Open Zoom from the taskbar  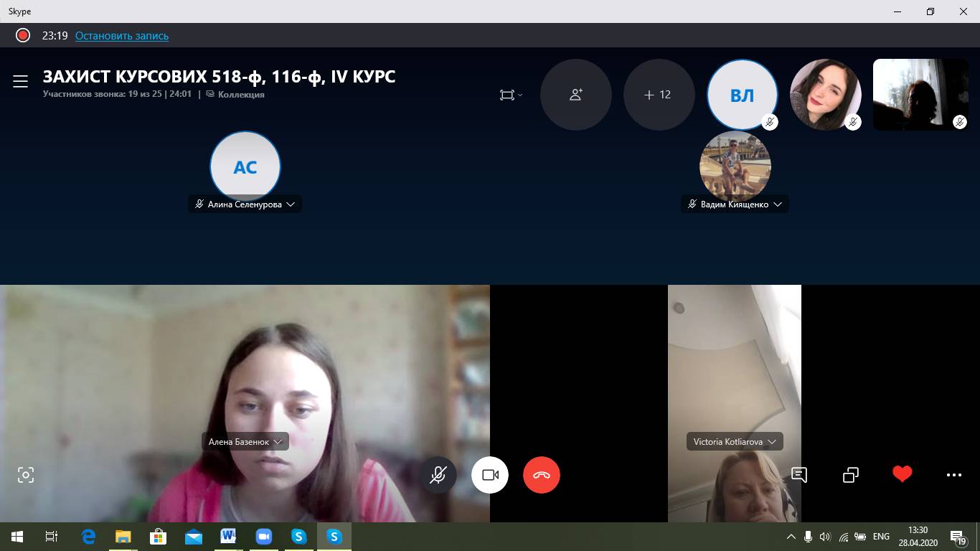click(x=263, y=537)
